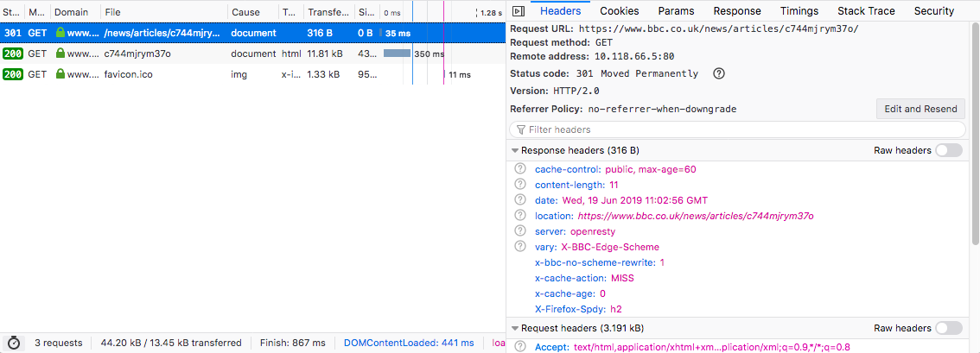Viewport: 980px width, 353px height.
Task: Collapse the Response headers section
Action: pos(515,150)
